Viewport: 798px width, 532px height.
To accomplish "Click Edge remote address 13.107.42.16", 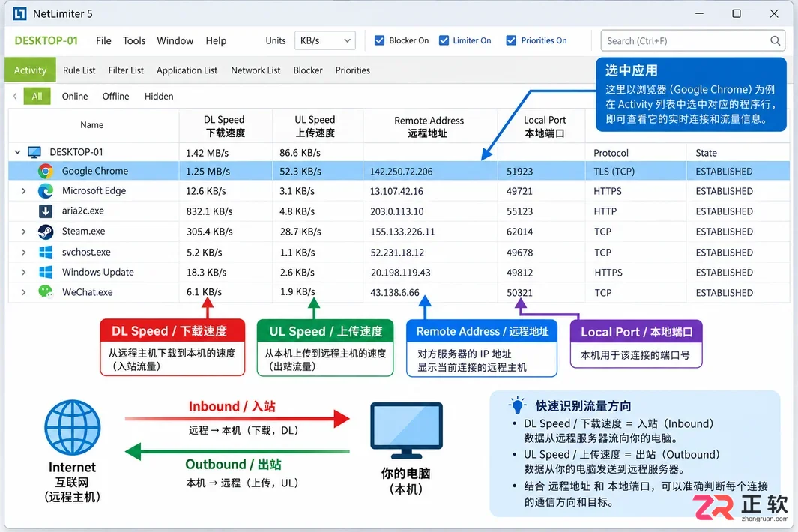I will 396,191.
